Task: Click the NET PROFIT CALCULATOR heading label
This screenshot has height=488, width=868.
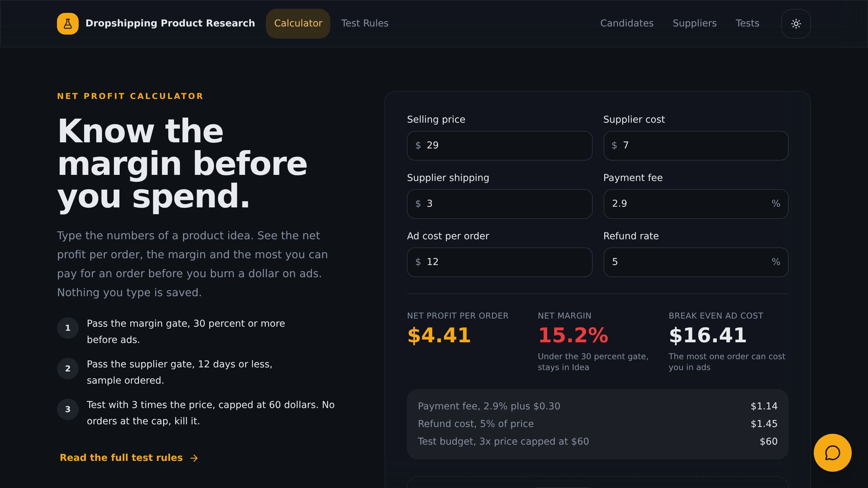Action: 130,96
